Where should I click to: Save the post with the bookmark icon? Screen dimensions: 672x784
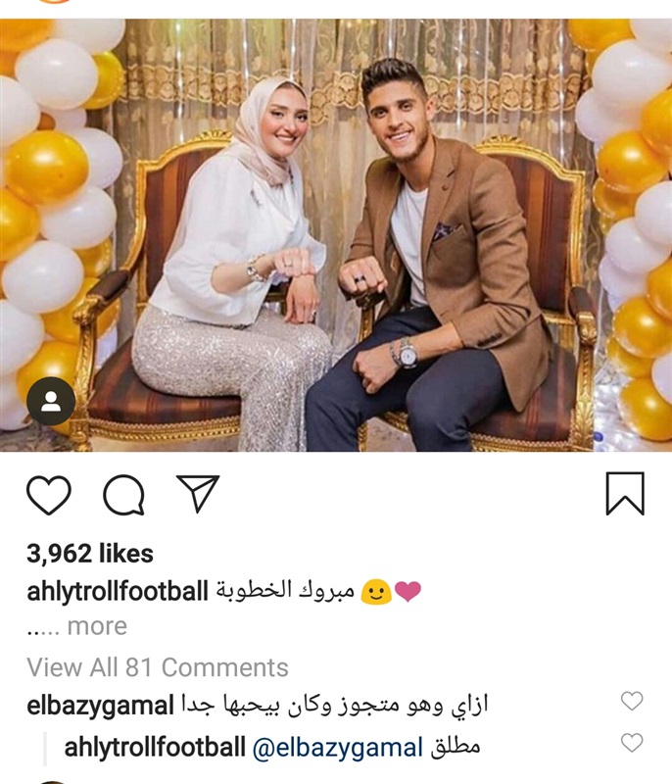tap(625, 494)
